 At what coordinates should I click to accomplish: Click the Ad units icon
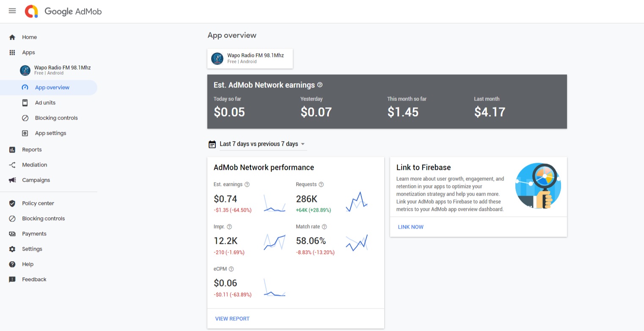tap(25, 103)
